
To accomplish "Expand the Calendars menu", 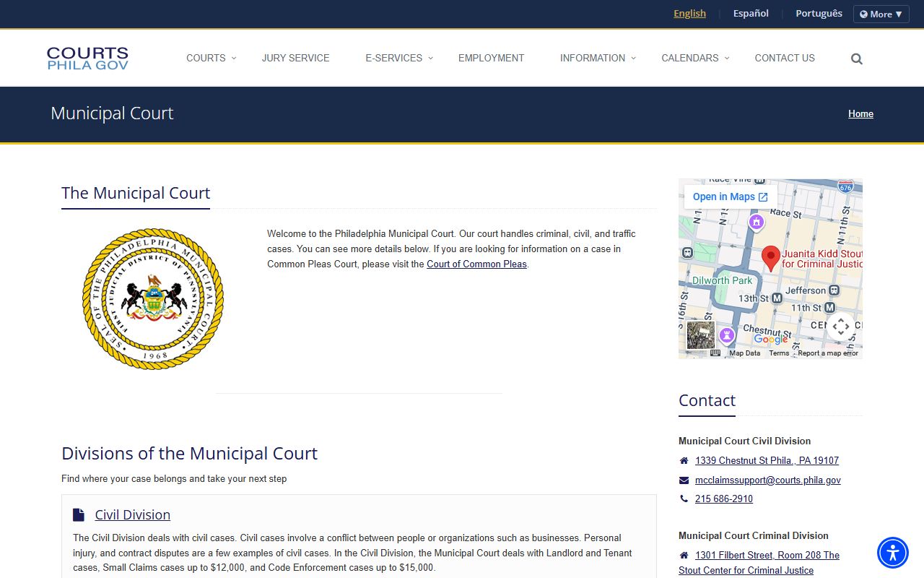I will click(695, 58).
